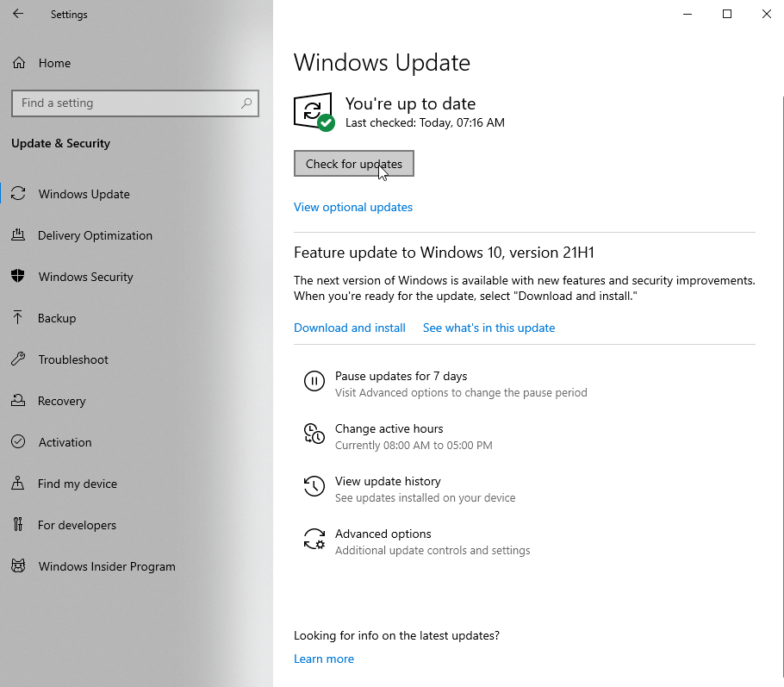Click the Download and install link
784x687 pixels.
[349, 328]
